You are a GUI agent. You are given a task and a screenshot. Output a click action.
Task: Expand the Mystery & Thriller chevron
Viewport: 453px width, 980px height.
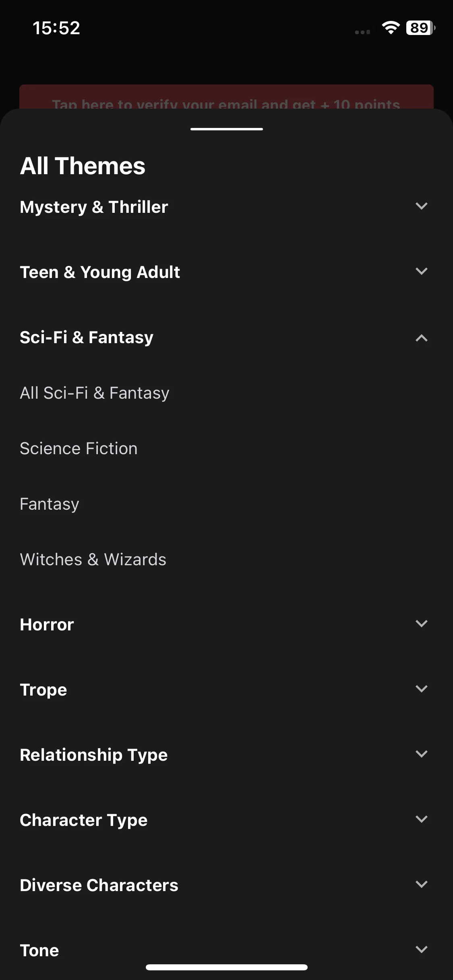click(x=421, y=206)
